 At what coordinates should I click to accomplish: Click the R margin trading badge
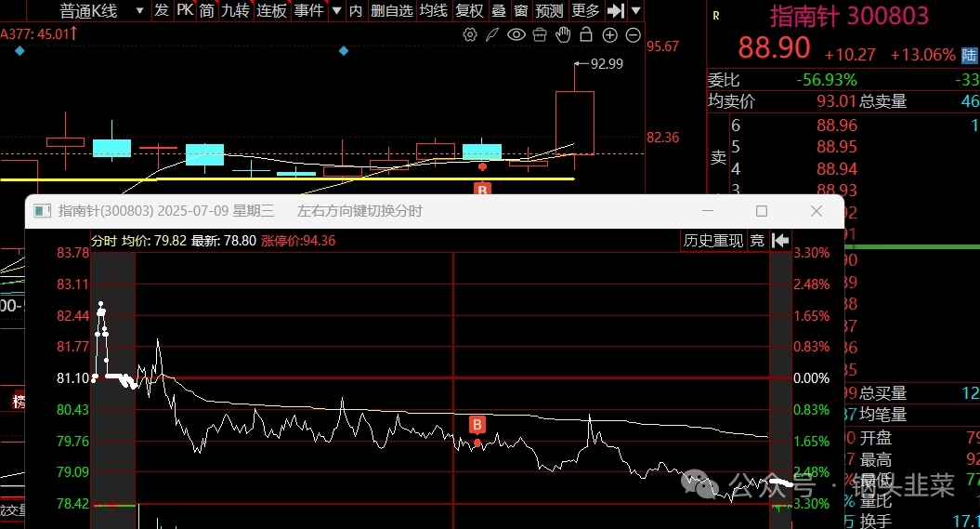[715, 16]
